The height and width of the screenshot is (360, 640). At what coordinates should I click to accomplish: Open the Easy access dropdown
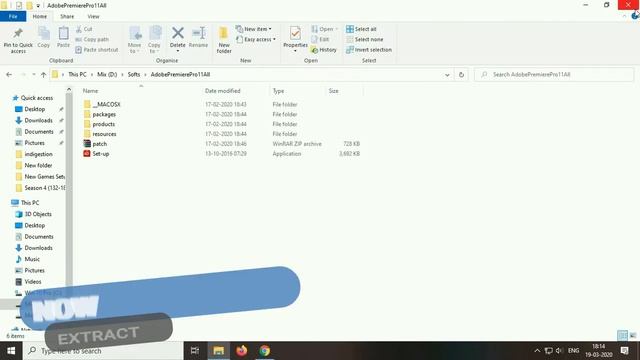pos(256,39)
